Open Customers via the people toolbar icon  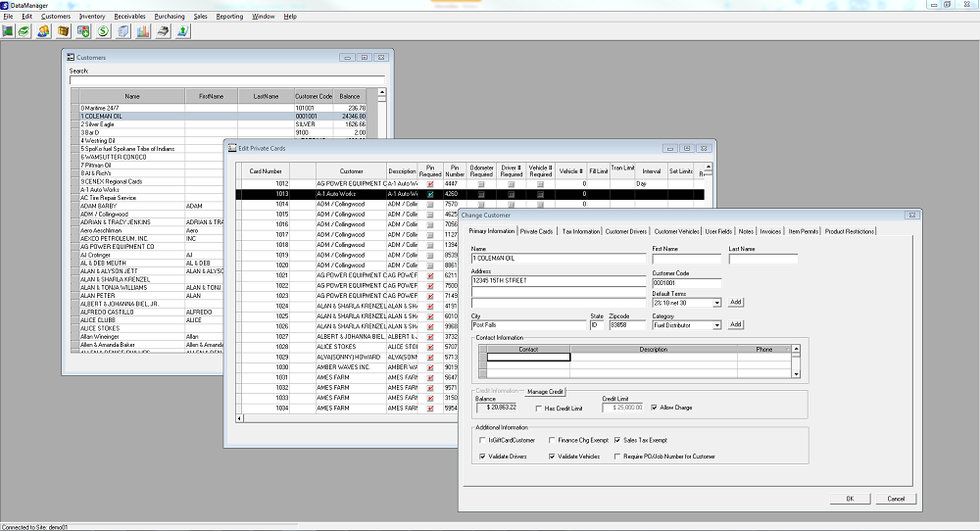point(43,31)
